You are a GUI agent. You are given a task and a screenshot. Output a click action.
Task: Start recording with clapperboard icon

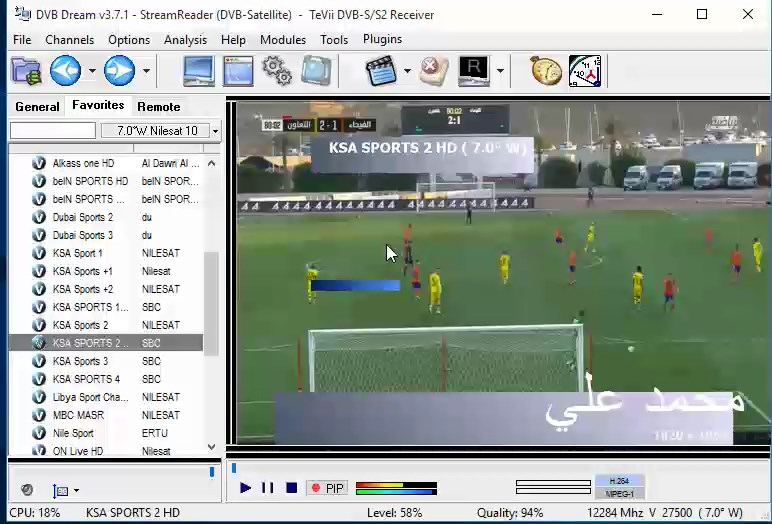(x=381, y=71)
